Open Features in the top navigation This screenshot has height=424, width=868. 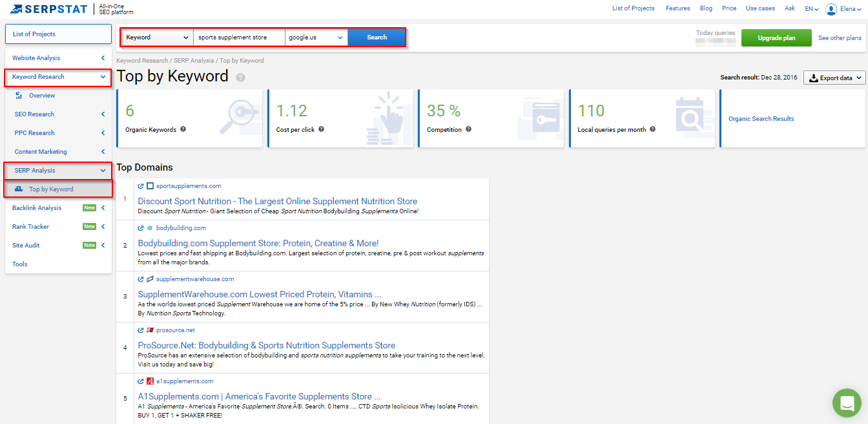point(677,8)
